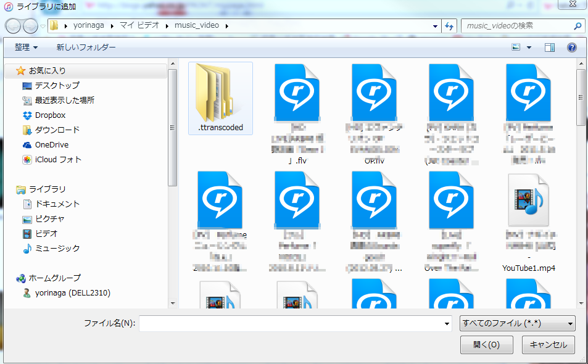Open the すべてのファイル file type dropdown

(517, 323)
